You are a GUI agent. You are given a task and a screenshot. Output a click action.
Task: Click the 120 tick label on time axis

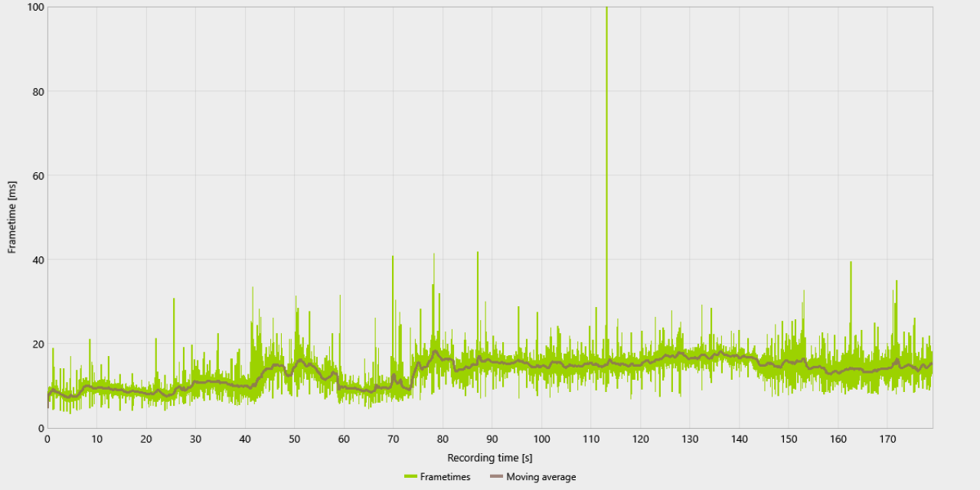coord(641,439)
